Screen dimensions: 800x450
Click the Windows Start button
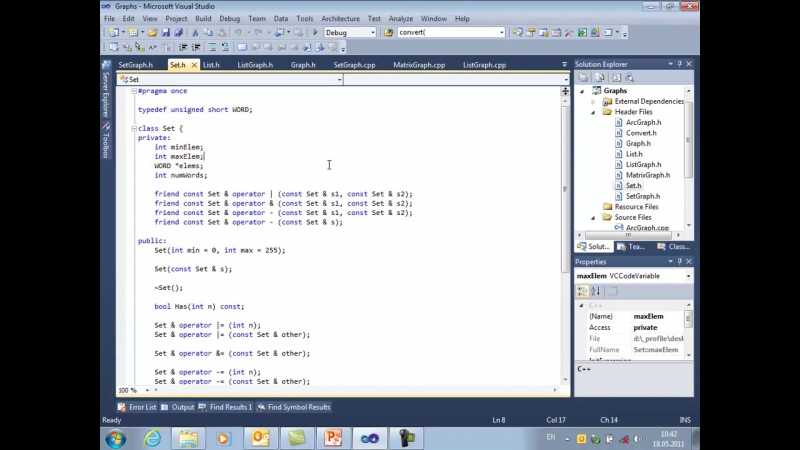pos(115,438)
